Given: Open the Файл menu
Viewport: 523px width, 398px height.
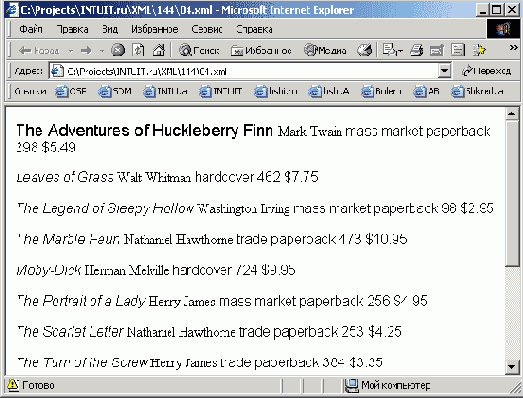Looking at the screenshot, I should [31, 29].
